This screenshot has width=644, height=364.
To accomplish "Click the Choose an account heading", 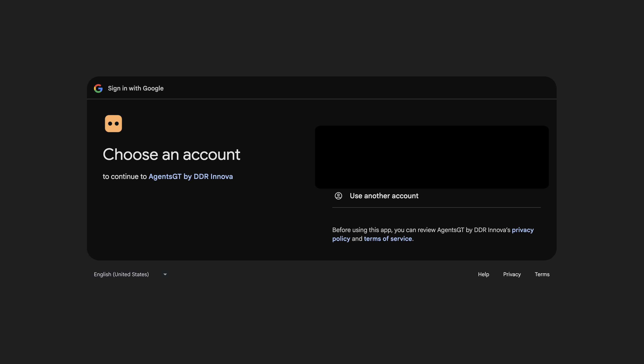I will (172, 155).
